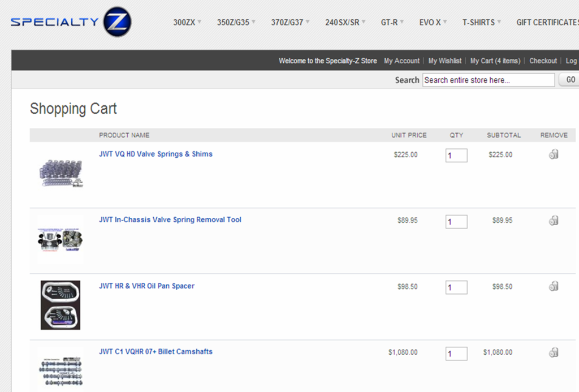The width and height of the screenshot is (579, 392).
Task: Go to the 370Z/G37 category
Action: coord(287,22)
